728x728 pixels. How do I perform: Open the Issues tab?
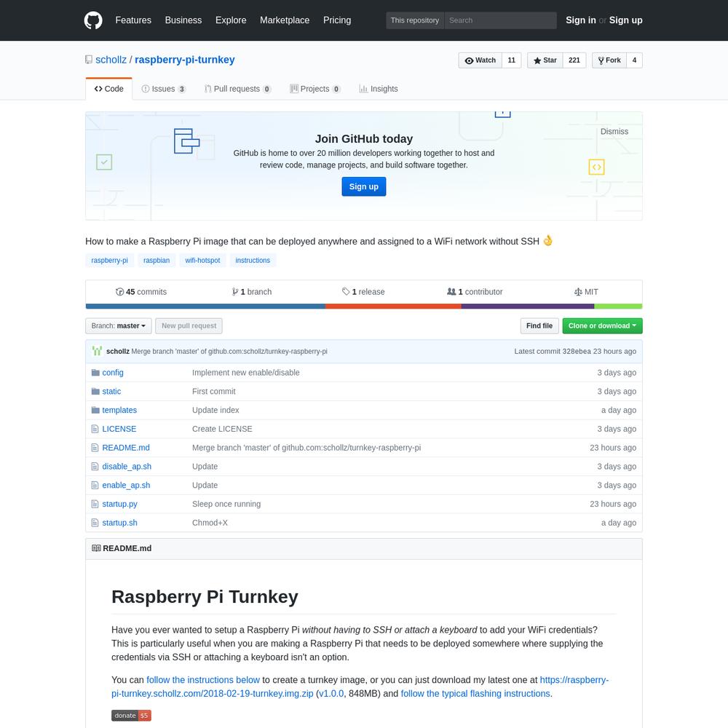click(x=163, y=89)
